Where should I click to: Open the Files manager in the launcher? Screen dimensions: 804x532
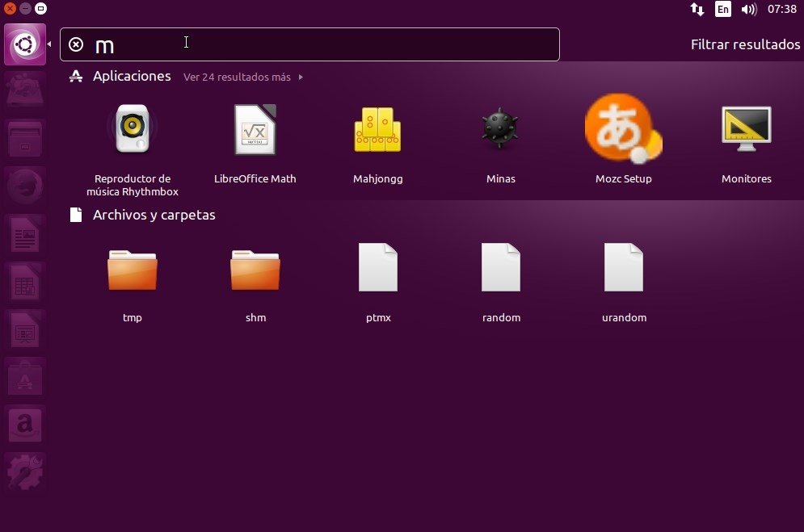(25, 139)
